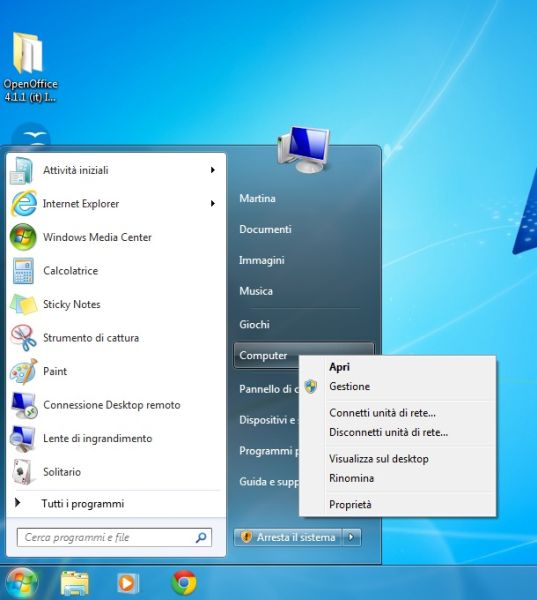This screenshot has height=600, width=537.
Task: Click the Cerca programmi e file field
Action: pos(114,538)
